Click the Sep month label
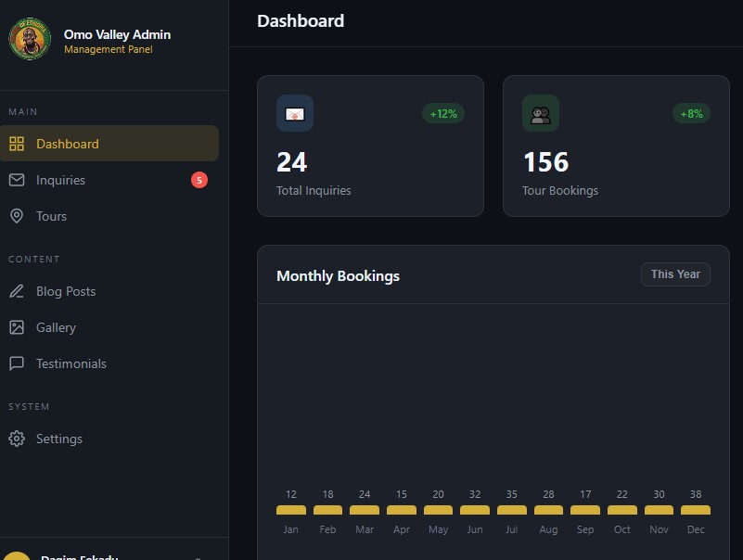743x560 pixels. pyautogui.click(x=585, y=529)
